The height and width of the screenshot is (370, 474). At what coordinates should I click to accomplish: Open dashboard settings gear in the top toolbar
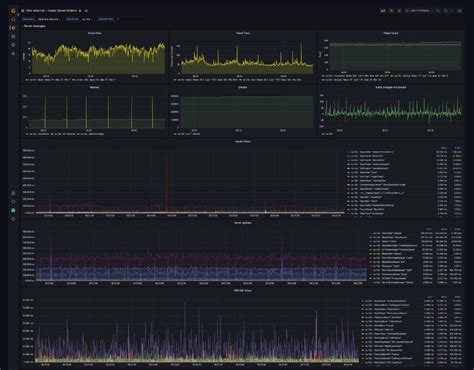point(399,11)
